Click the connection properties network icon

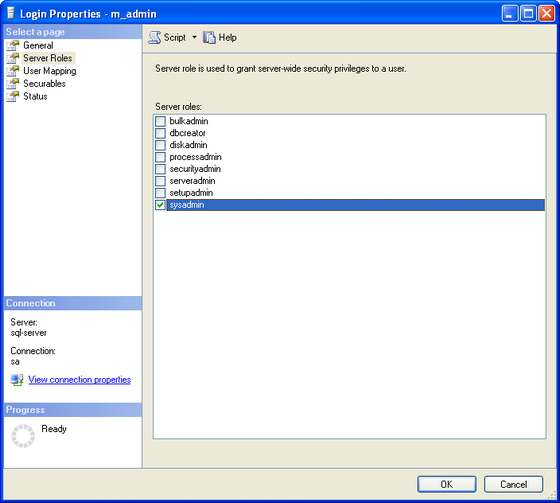tap(17, 380)
